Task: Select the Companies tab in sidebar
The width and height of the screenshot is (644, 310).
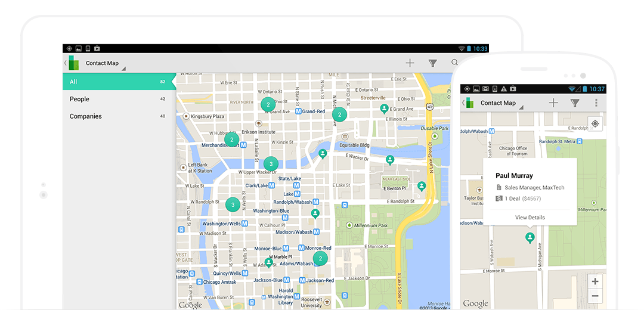Action: pyautogui.click(x=119, y=116)
